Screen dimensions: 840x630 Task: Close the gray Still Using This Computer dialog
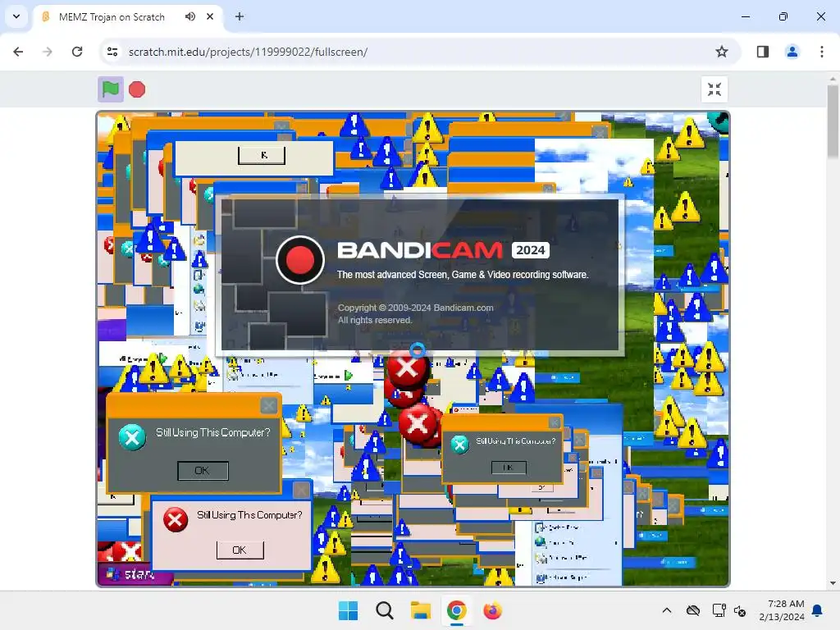coord(269,405)
